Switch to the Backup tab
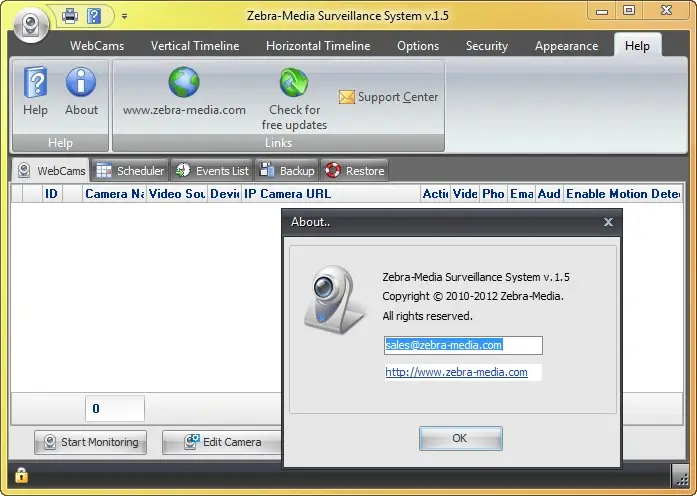The width and height of the screenshot is (697, 496). click(287, 171)
